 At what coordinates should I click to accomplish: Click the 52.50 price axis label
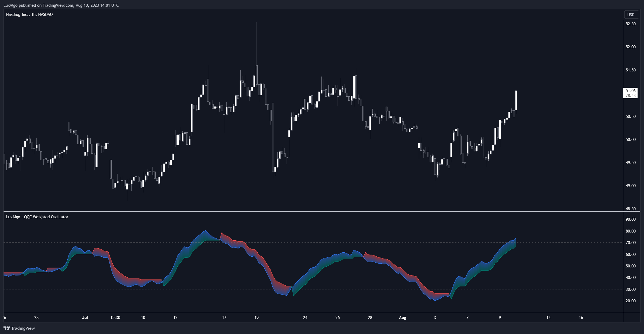click(x=631, y=24)
